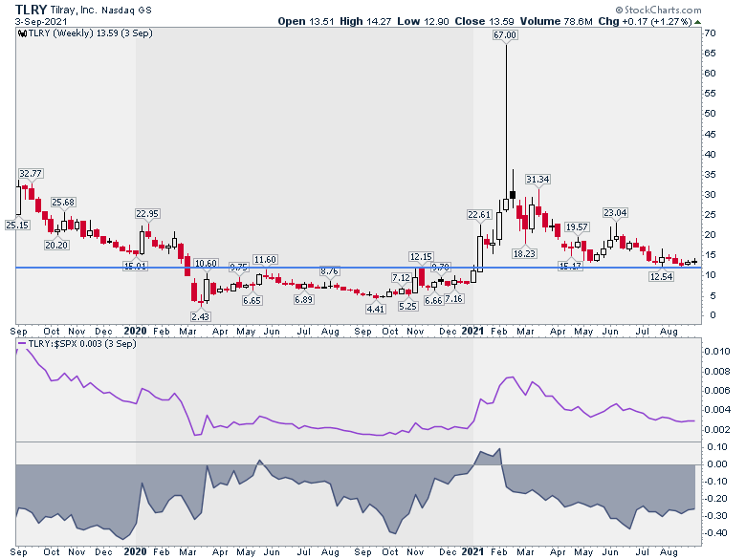The height and width of the screenshot is (560, 746).
Task: Click the green up-arrow change indicator
Action: point(697,22)
